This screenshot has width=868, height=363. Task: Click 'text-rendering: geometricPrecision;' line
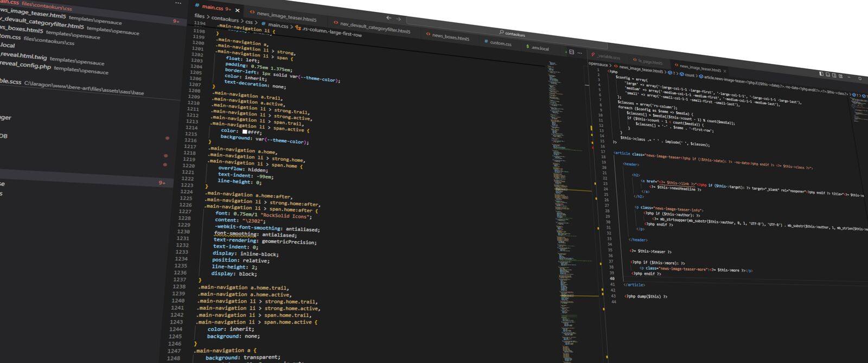coord(265,241)
